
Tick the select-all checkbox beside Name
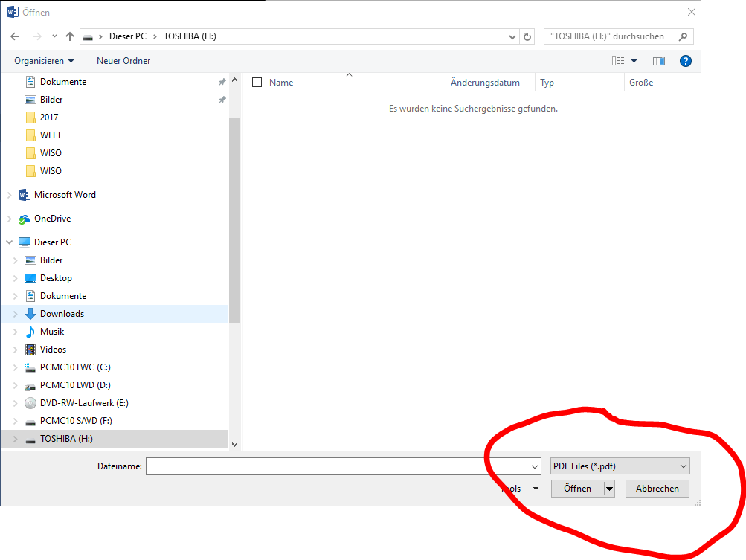pos(257,83)
